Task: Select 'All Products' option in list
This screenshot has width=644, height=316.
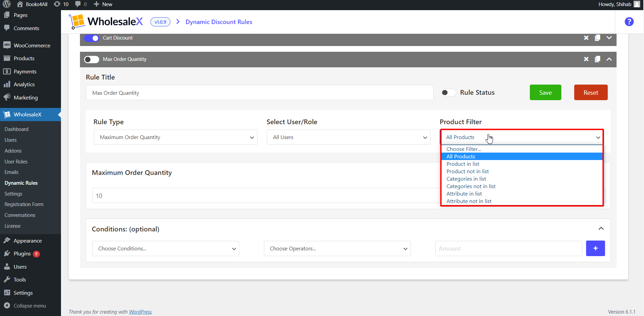Action: [522, 156]
